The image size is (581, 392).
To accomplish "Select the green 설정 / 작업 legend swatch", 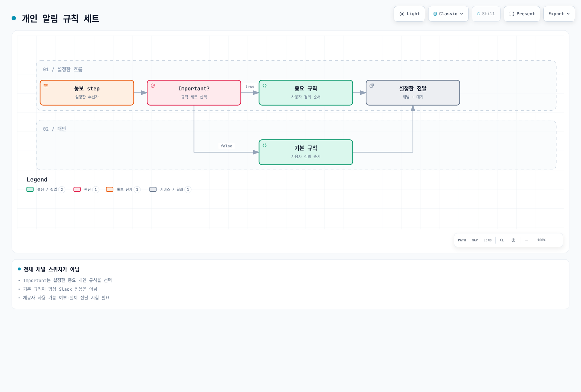I will (x=30, y=189).
